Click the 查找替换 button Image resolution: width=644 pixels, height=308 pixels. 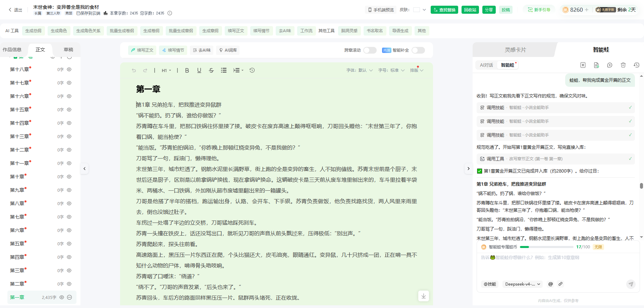(x=444, y=10)
